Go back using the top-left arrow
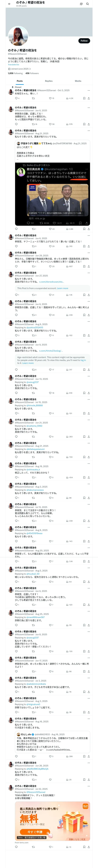Screen dimensions: 98x868 tap(9, 4)
